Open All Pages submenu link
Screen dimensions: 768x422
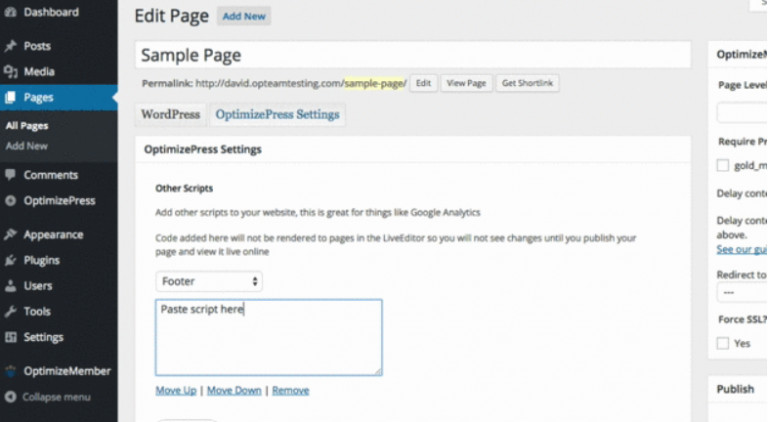pos(27,126)
